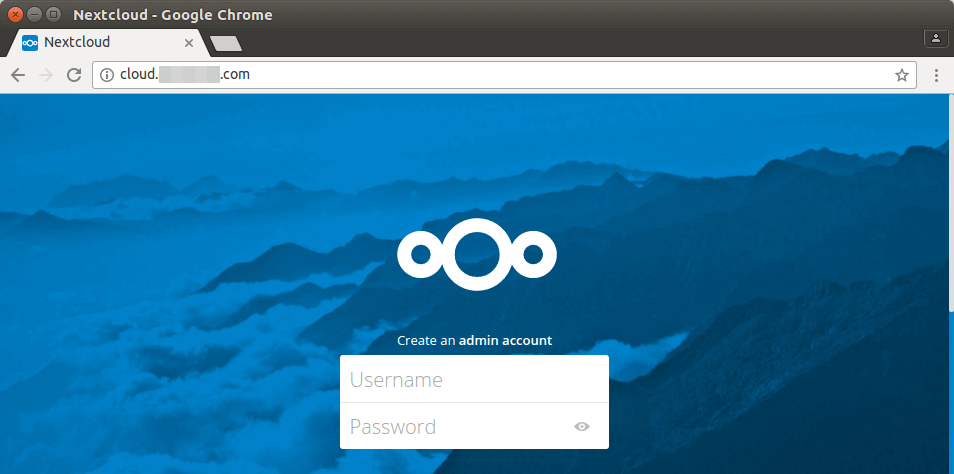Click the 'Create an admin account' text

475,341
